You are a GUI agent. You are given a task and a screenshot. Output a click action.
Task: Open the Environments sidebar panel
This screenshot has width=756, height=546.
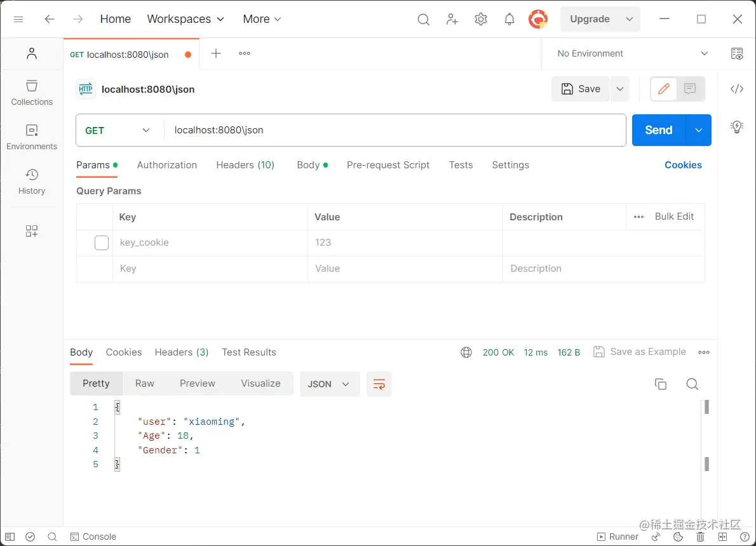pyautogui.click(x=32, y=136)
